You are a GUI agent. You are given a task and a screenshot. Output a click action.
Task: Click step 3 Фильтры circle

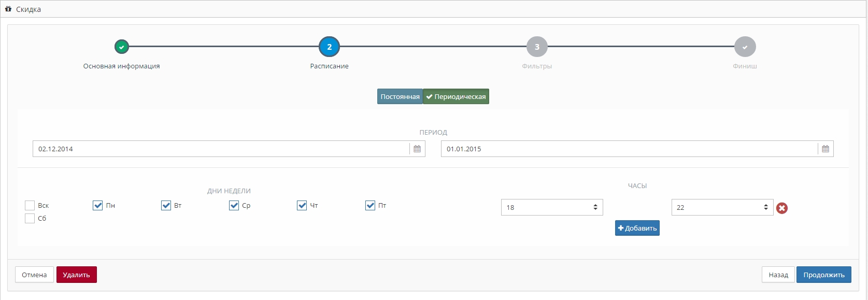[537, 47]
